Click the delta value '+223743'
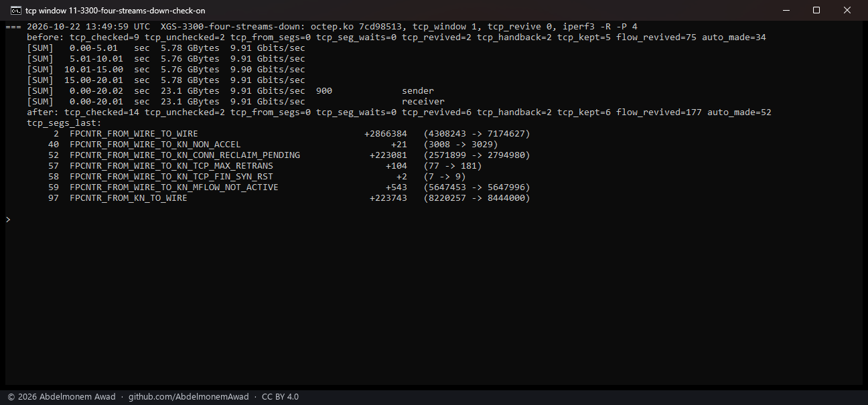This screenshot has width=868, height=405. click(x=388, y=198)
